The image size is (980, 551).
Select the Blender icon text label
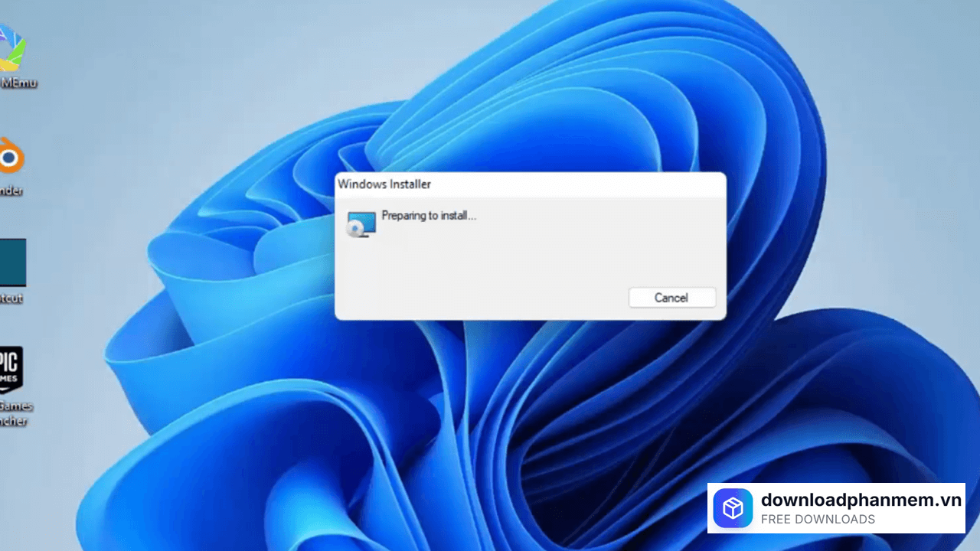click(11, 191)
